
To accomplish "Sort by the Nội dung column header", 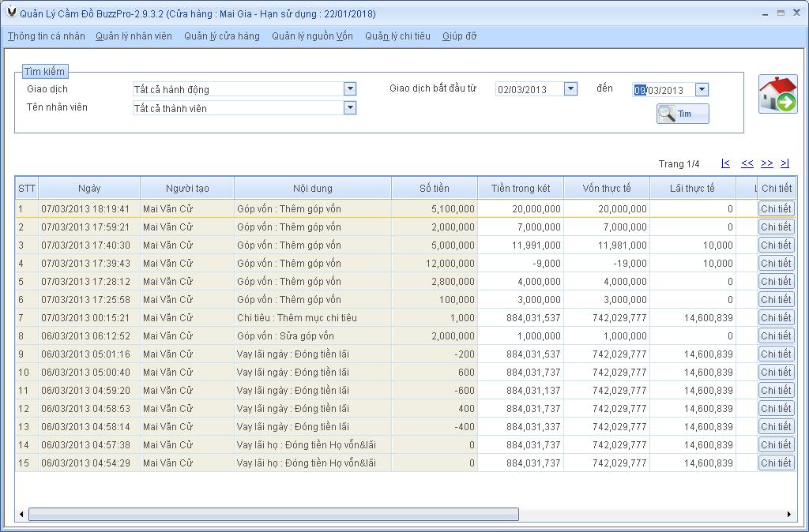I will point(313,188).
